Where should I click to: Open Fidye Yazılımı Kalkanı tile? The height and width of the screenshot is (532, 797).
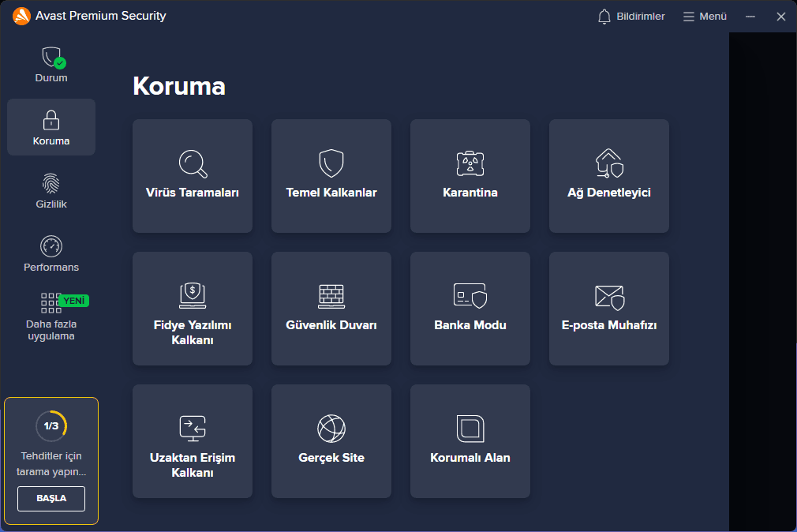pyautogui.click(x=193, y=309)
